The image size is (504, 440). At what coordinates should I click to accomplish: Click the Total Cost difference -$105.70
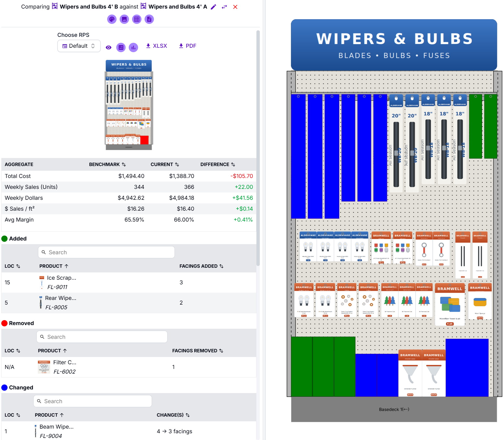pyautogui.click(x=242, y=176)
